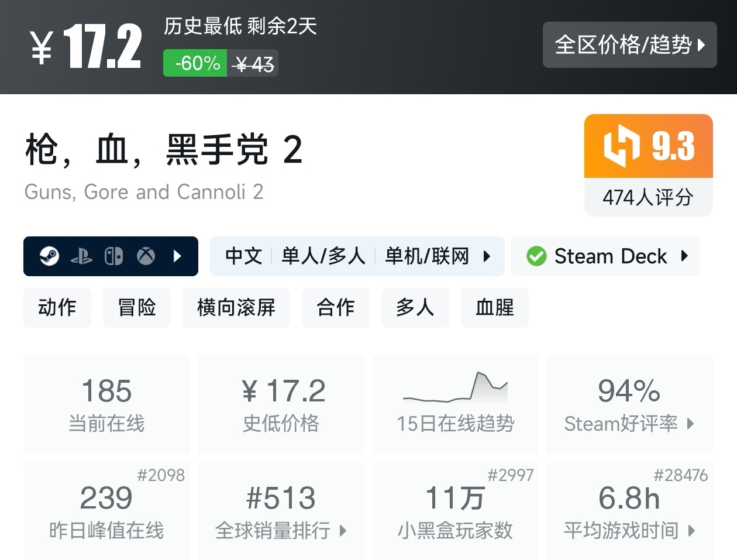Image resolution: width=737 pixels, height=560 pixels.
Task: Click the orange Xiaoheihe 9.3 rating logo
Action: click(648, 146)
